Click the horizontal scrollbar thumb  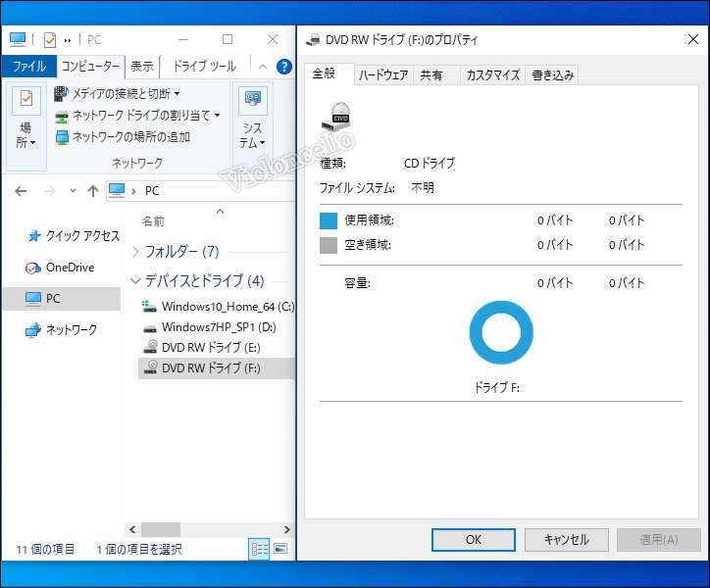161,529
